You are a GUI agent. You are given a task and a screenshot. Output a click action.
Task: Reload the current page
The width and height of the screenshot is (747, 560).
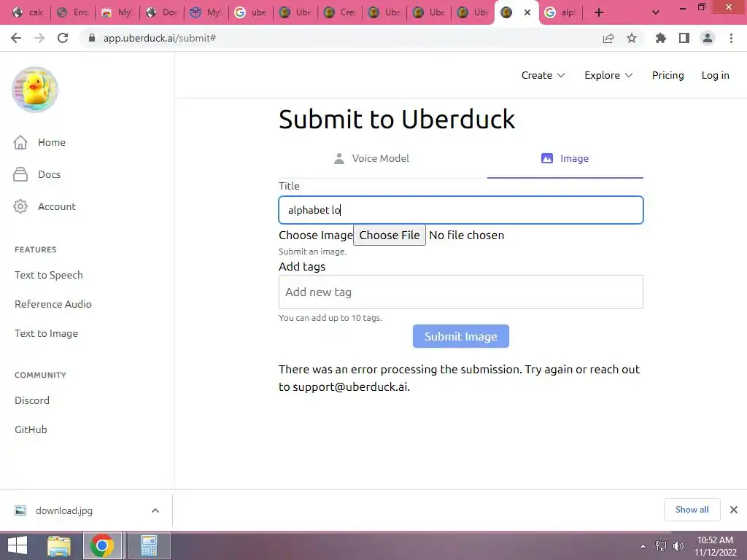click(x=63, y=38)
